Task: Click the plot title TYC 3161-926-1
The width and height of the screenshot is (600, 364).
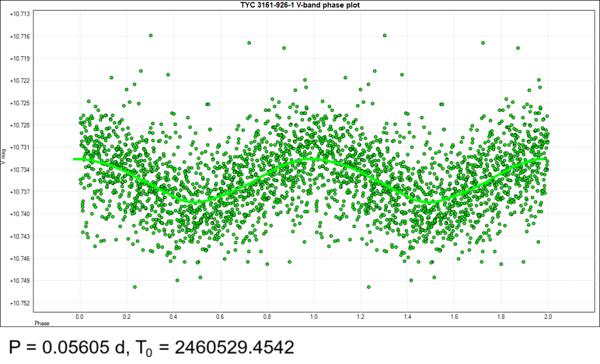Action: (x=300, y=5)
